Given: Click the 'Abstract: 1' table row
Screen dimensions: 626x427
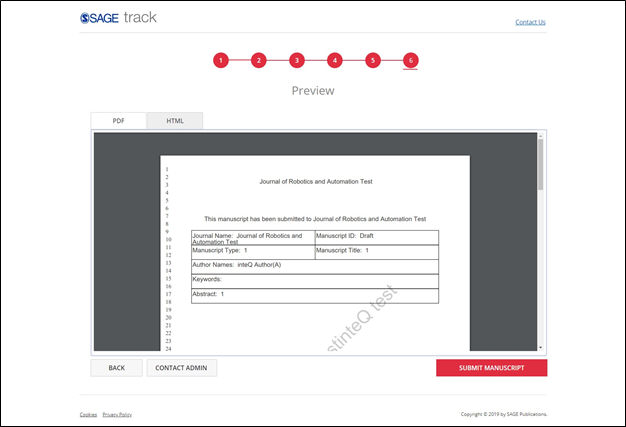Looking at the screenshot, I should click(315, 296).
